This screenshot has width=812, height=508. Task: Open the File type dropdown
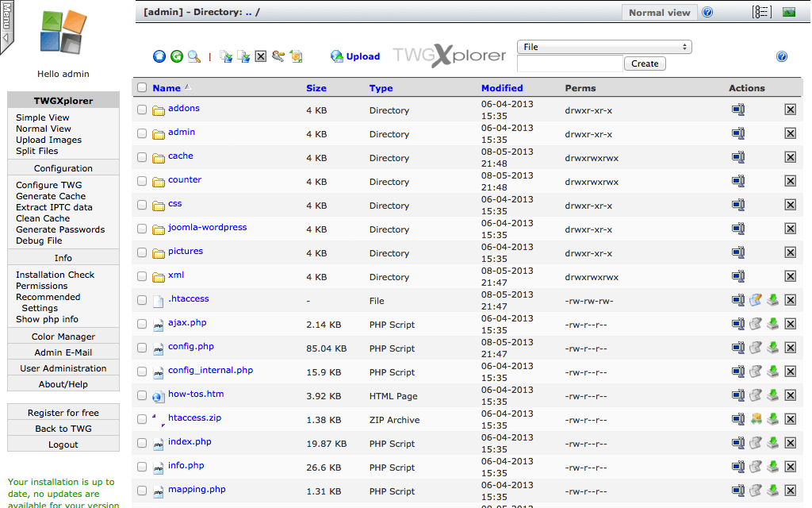coord(604,47)
